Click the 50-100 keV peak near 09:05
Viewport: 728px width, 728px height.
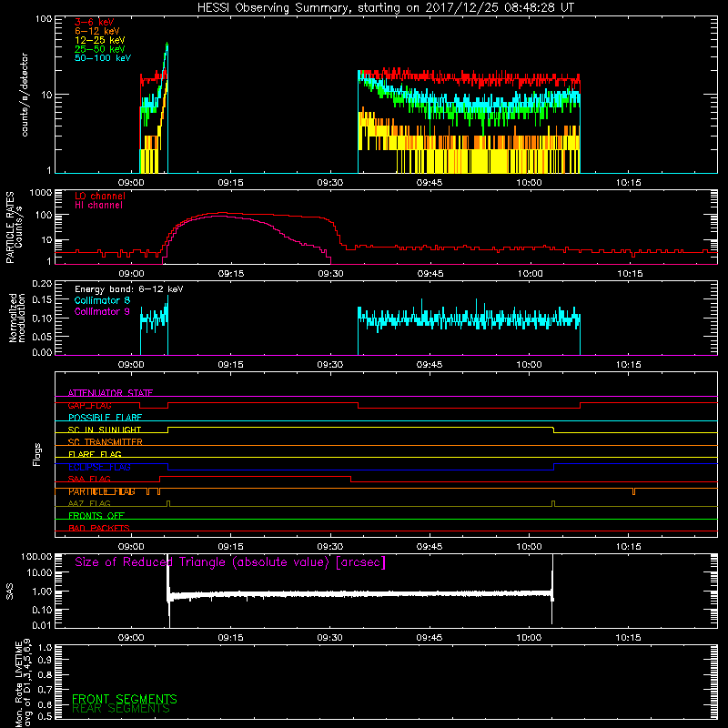167,44
